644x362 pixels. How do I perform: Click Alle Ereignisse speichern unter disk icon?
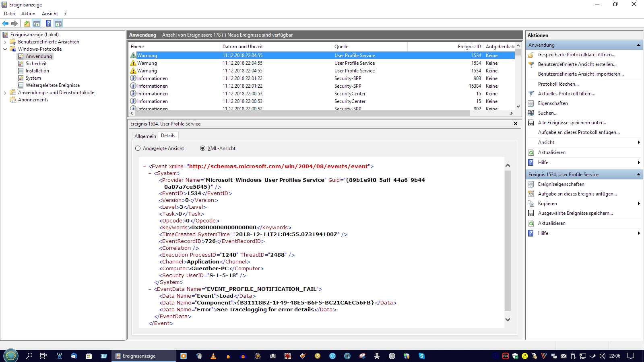[x=531, y=123]
